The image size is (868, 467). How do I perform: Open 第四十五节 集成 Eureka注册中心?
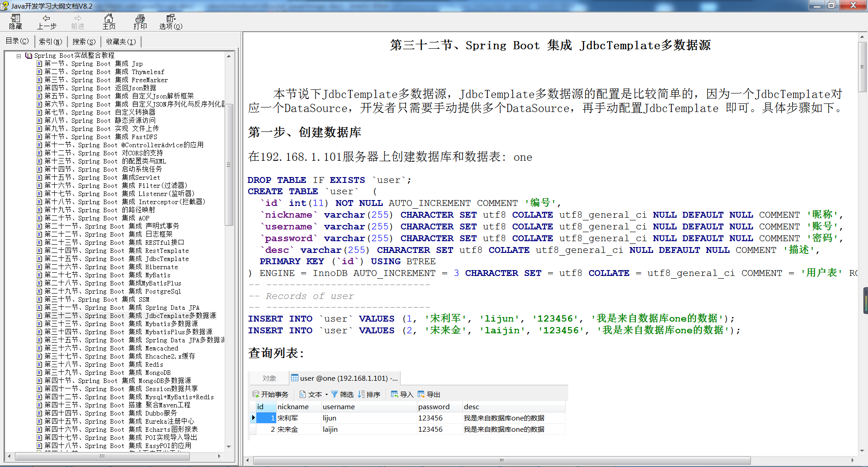tap(119, 421)
